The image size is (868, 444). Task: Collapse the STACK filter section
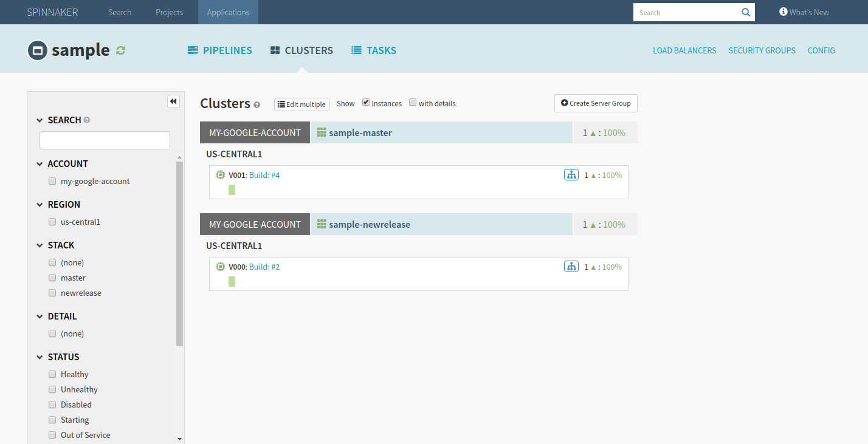40,245
